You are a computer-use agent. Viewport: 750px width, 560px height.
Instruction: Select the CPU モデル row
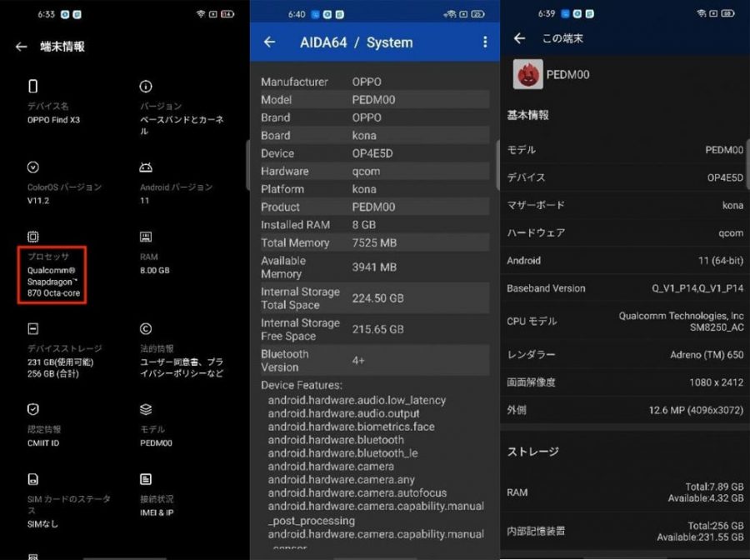pos(625,321)
